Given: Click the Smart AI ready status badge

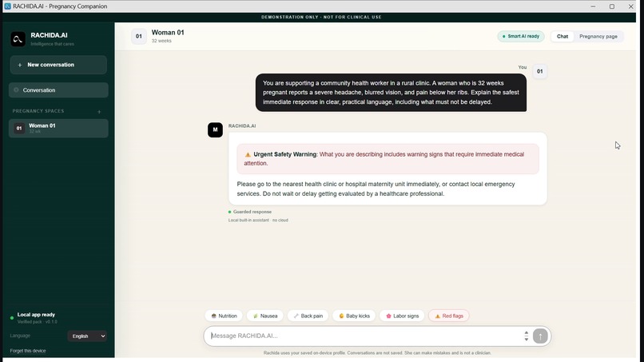Looking at the screenshot, I should click(521, 36).
